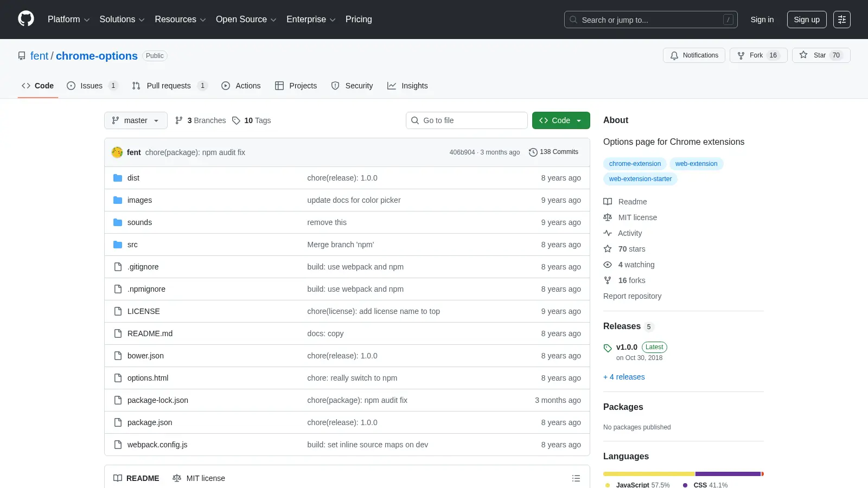Click the file icon beside package.json
The height and width of the screenshot is (488, 868).
click(118, 422)
